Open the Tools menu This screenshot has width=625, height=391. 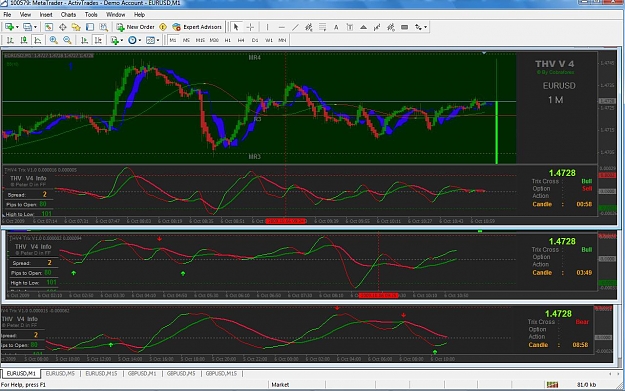91,14
